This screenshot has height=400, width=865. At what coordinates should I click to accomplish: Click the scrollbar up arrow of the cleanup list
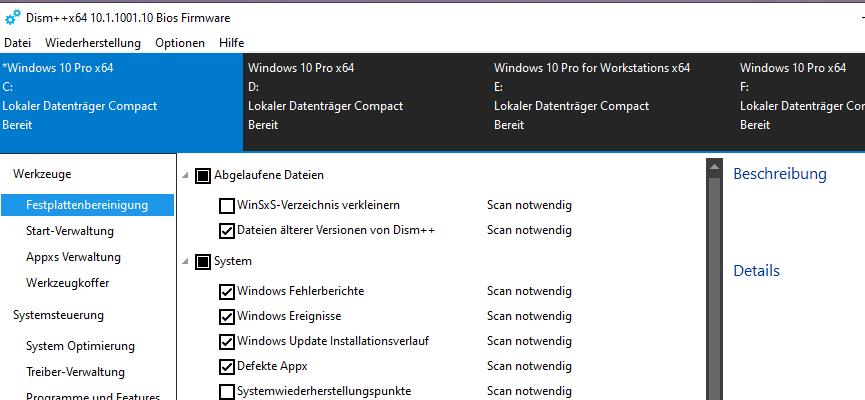point(714,166)
